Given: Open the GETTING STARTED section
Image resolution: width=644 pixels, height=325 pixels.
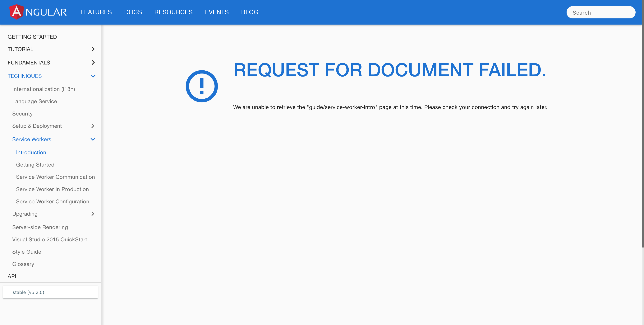Looking at the screenshot, I should pos(32,36).
